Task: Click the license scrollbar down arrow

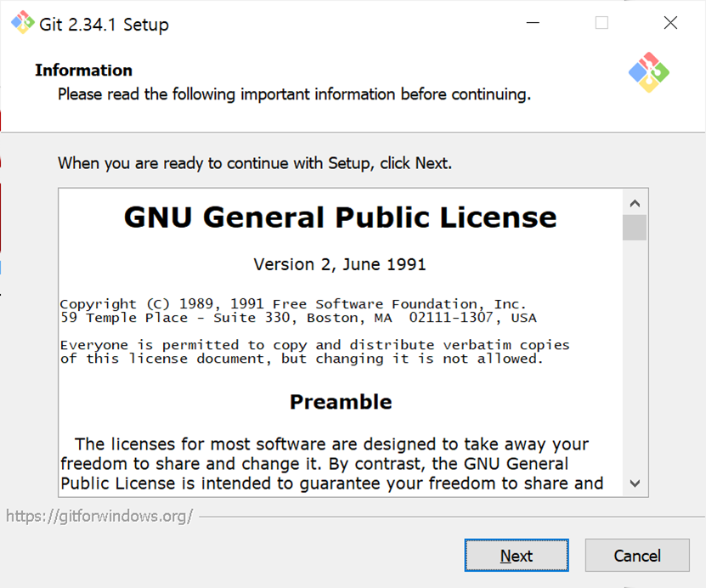Action: coord(635,483)
